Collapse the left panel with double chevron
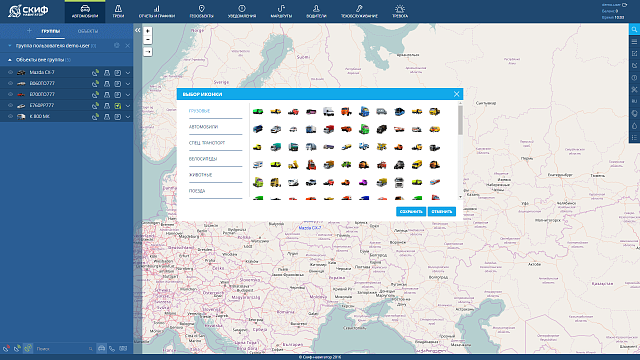 [x=138, y=30]
